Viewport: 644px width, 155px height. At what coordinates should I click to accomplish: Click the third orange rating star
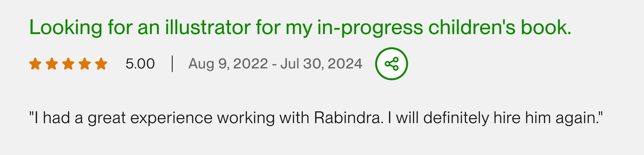click(68, 64)
